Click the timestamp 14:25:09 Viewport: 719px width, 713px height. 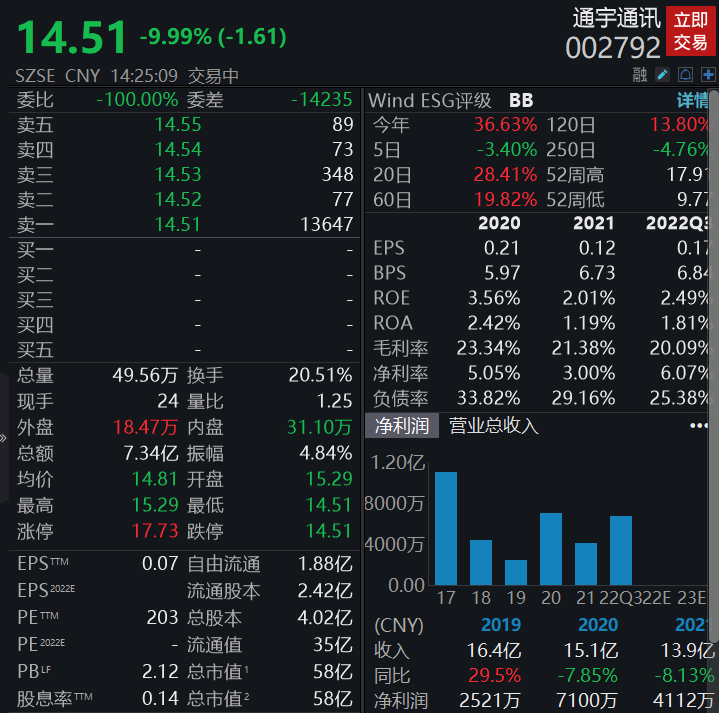pos(144,76)
